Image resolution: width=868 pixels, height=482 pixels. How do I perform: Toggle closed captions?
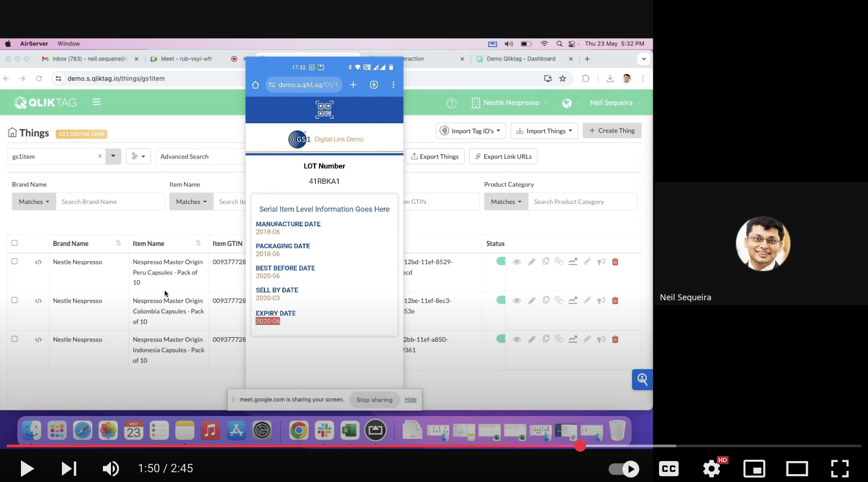tap(669, 469)
